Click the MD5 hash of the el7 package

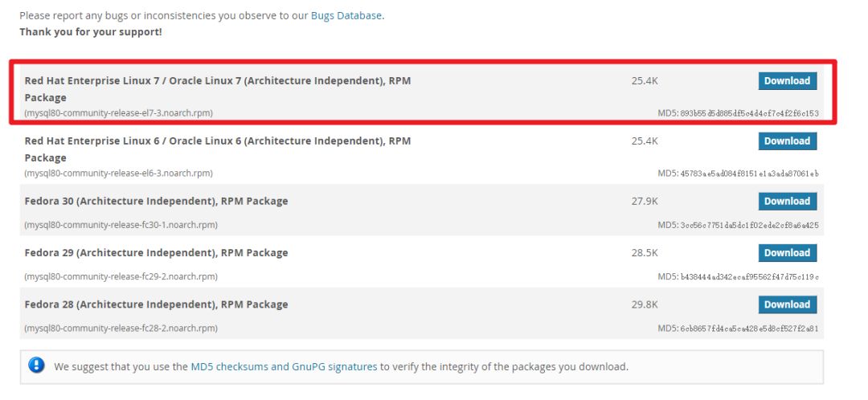[749, 113]
